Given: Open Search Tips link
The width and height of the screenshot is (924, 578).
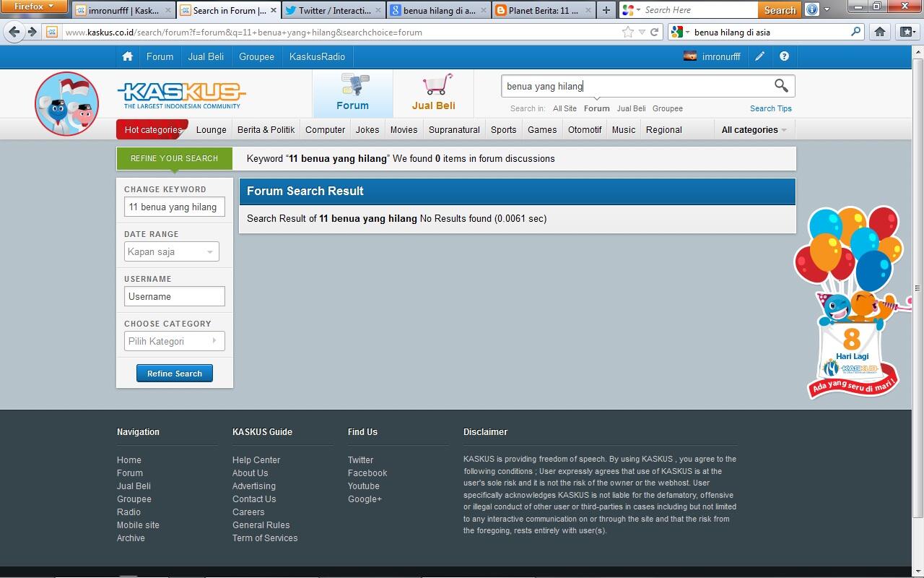Looking at the screenshot, I should tap(771, 108).
